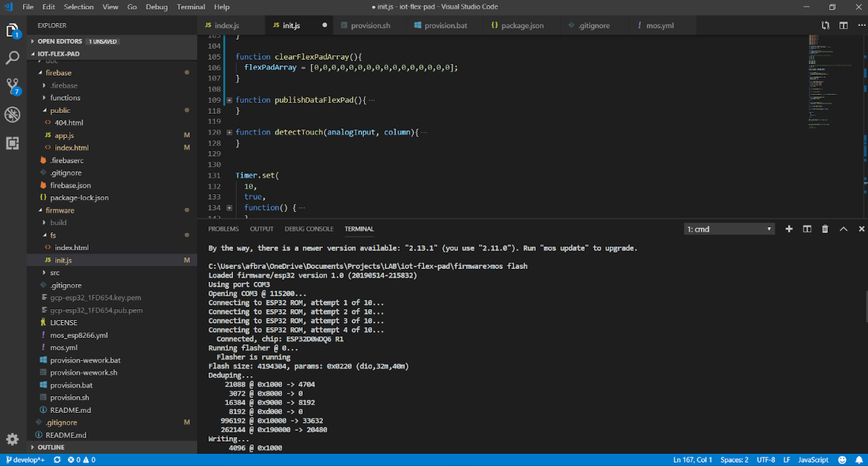Click the VS Code logo in title bar
Screen dimensions: 868x466
[9, 6]
